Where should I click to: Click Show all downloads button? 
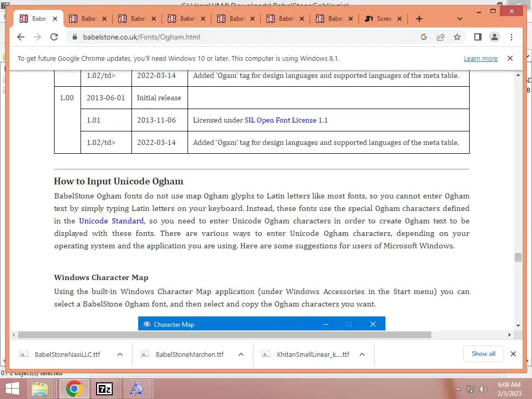tap(483, 354)
